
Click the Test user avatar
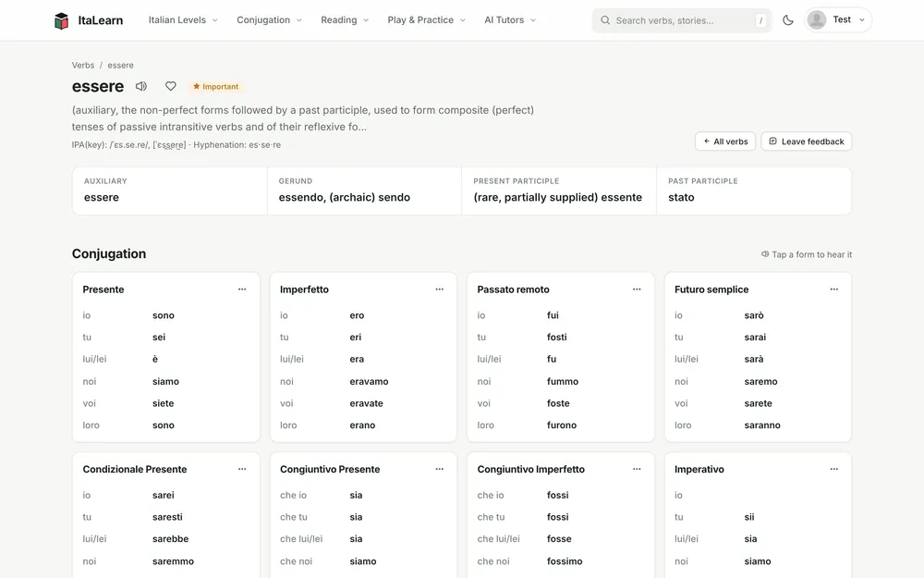pyautogui.click(x=817, y=20)
